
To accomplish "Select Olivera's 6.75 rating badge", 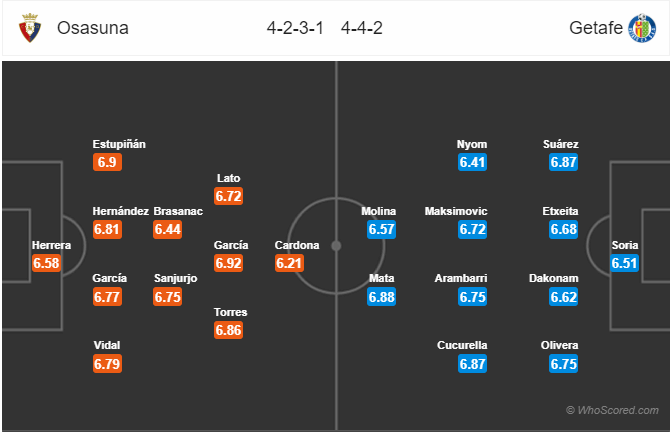I will click(564, 364).
